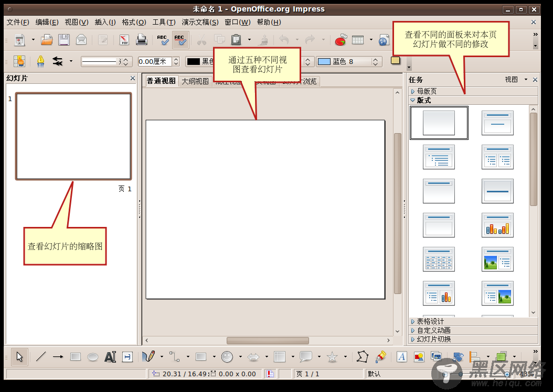The image size is (553, 392).
Task: Toggle Glue Points icon
Action: click(x=380, y=357)
